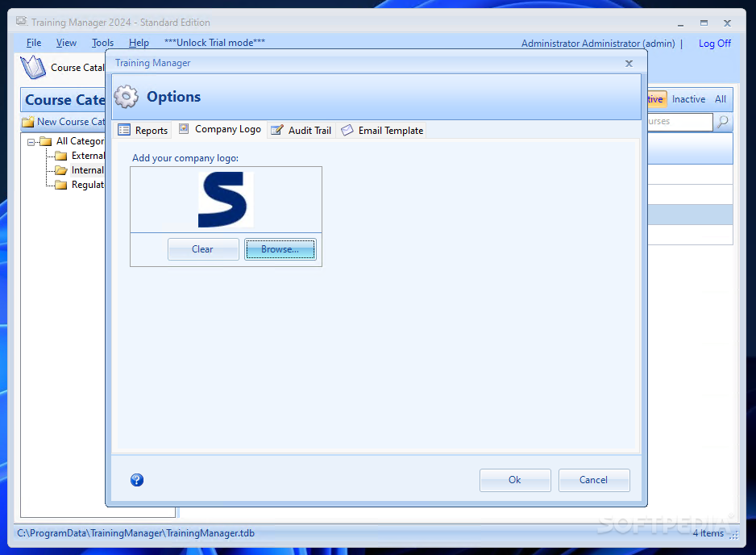Click the database path in status bar
This screenshot has height=555, width=756.
[x=136, y=532]
